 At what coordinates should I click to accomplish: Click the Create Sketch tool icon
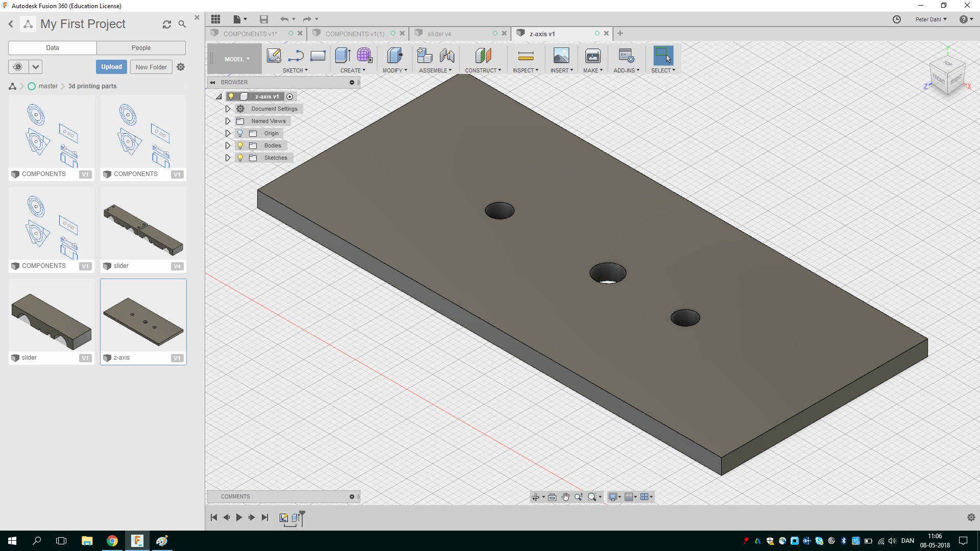pyautogui.click(x=274, y=56)
